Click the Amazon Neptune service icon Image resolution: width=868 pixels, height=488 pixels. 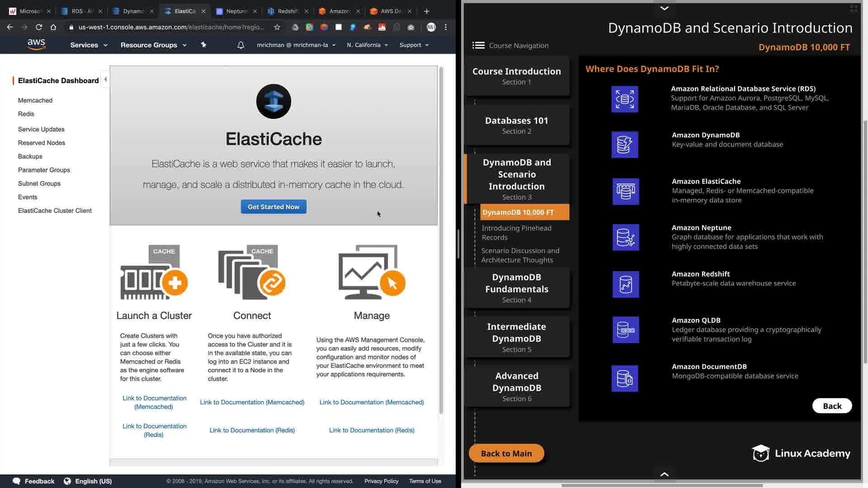625,237
